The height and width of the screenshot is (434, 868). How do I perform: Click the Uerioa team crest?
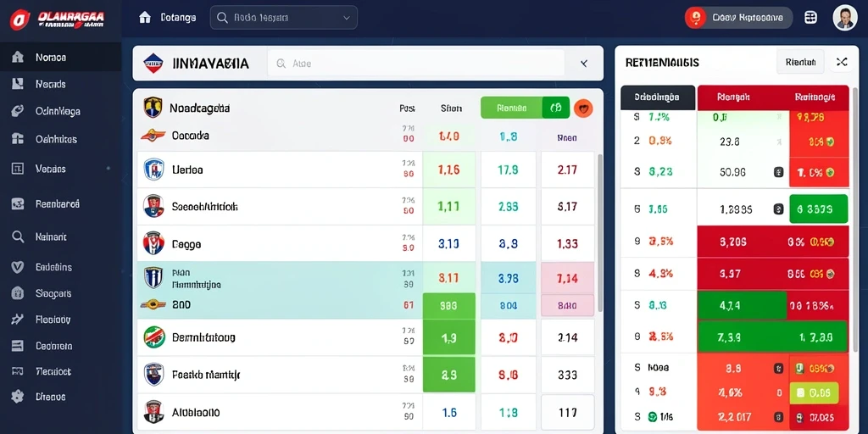tap(154, 170)
